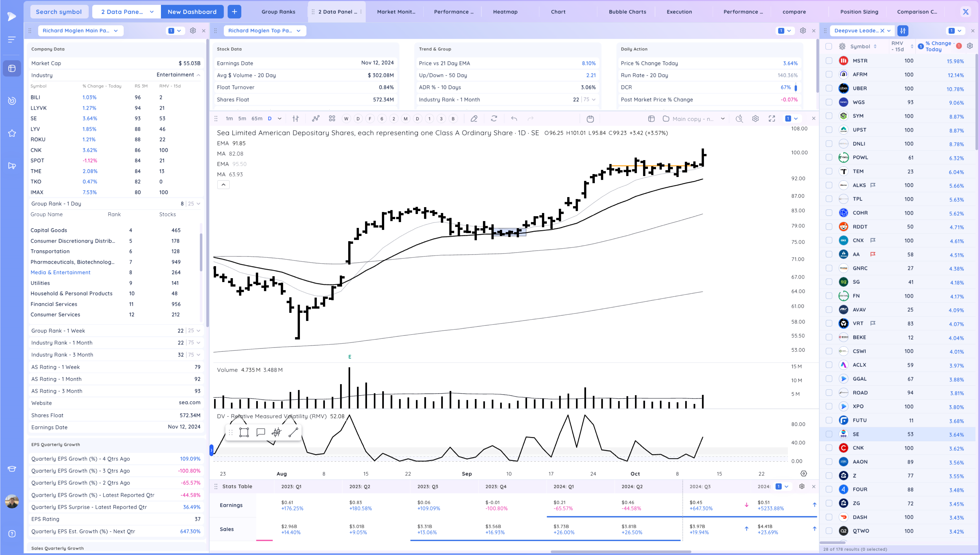Viewport: 980px width, 555px height.
Task: Click the New Dashboard button
Action: pos(192,12)
